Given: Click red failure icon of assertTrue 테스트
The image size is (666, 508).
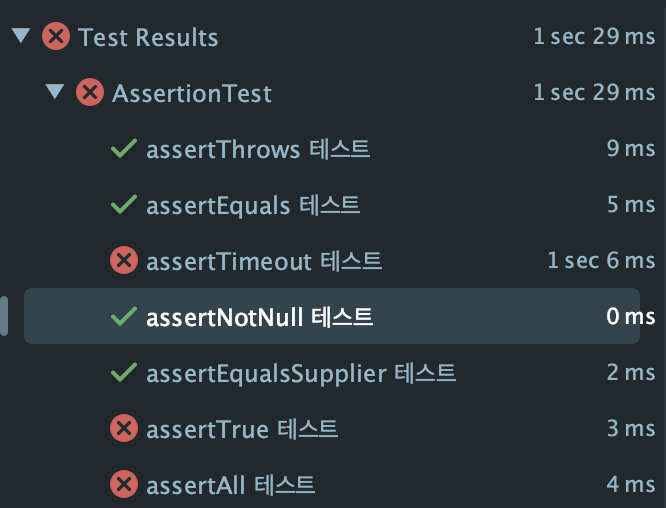Looking at the screenshot, I should [x=124, y=428].
